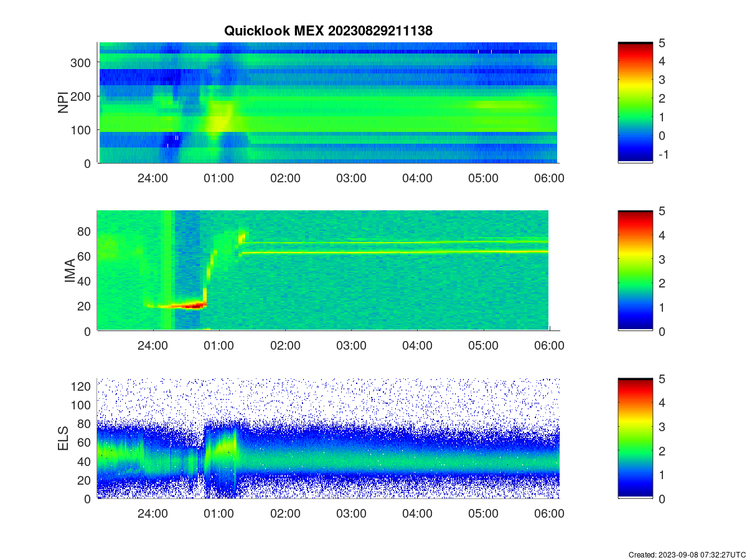Click the '02:00' label under ELS plot
Screen dimensions: 747x560
pos(285,514)
